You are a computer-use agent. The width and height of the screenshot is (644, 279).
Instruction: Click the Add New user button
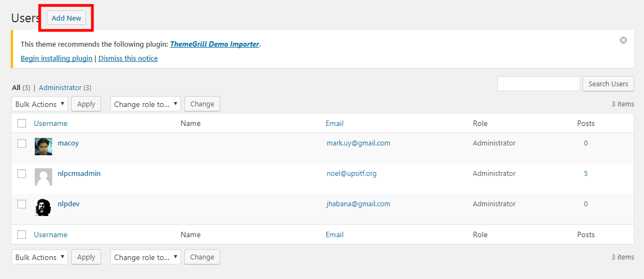click(x=66, y=18)
